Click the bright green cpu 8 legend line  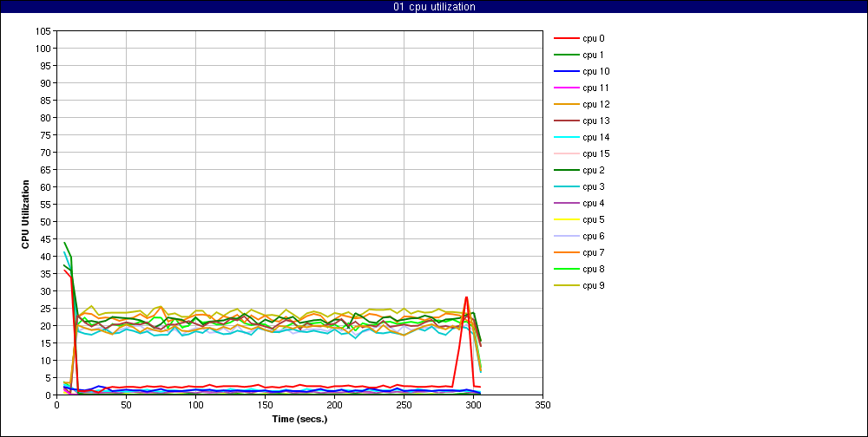tap(566, 269)
